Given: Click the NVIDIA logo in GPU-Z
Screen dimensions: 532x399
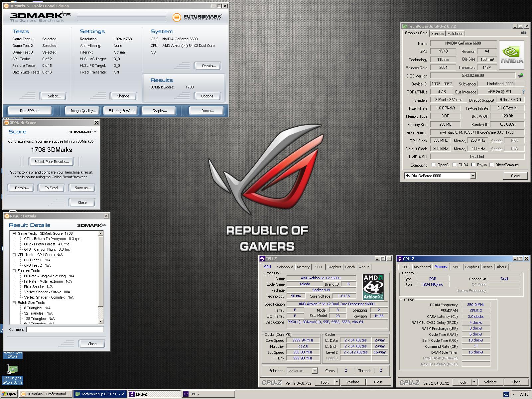Looking at the screenshot, I should click(512, 55).
